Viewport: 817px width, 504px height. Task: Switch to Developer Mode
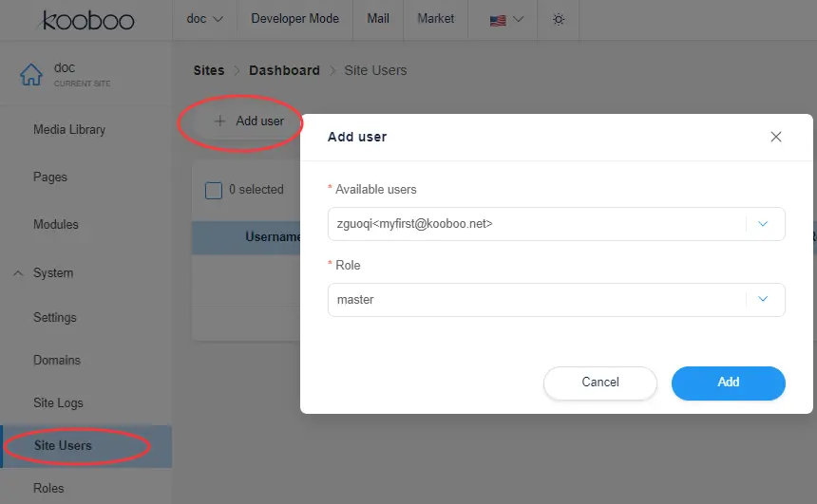coord(294,19)
